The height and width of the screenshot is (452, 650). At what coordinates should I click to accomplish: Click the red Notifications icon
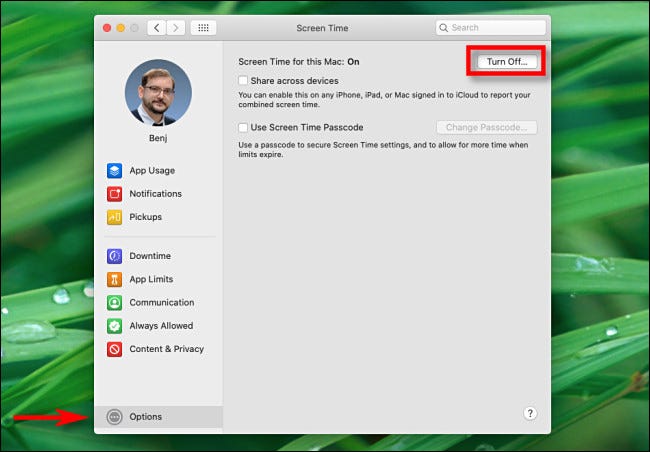(x=114, y=194)
